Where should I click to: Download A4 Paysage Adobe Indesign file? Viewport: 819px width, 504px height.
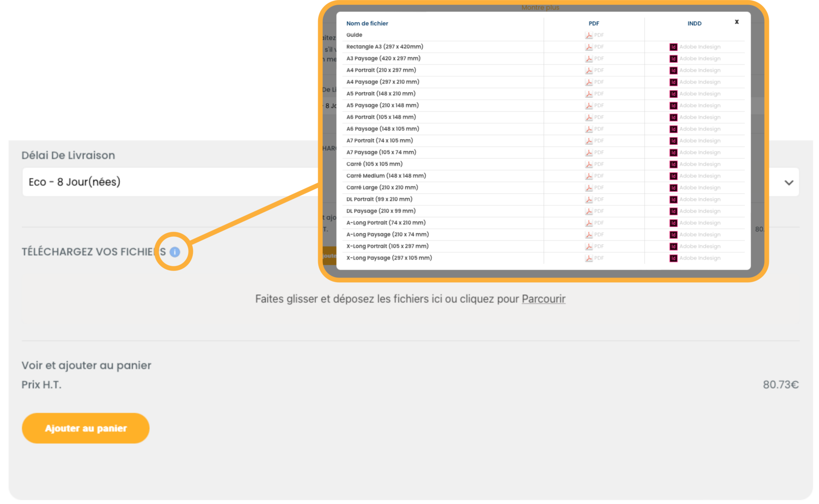[x=695, y=82]
